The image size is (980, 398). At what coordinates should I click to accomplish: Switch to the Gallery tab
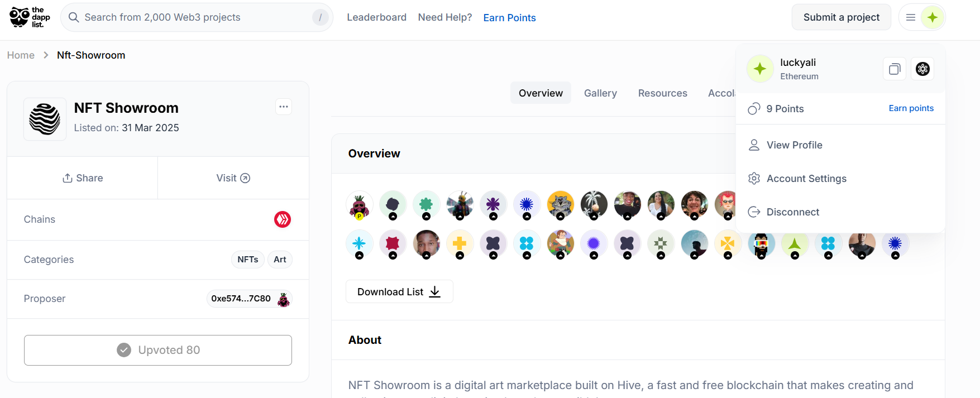(x=600, y=93)
